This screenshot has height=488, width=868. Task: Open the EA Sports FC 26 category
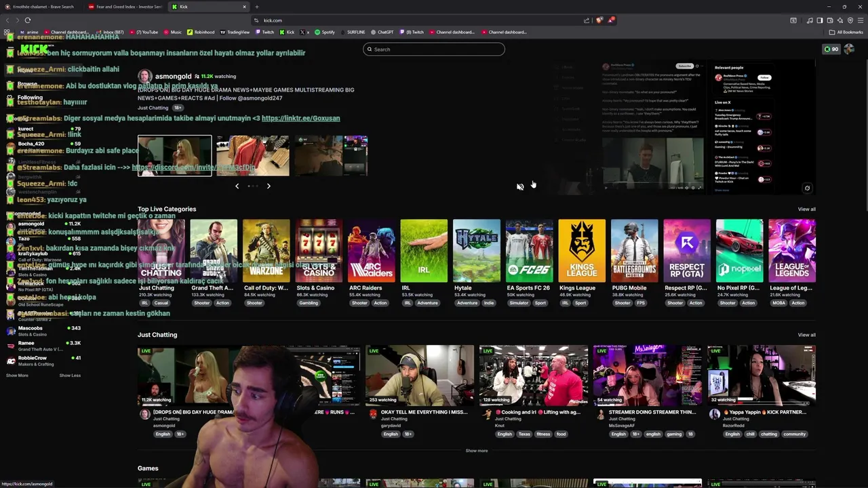(x=529, y=250)
